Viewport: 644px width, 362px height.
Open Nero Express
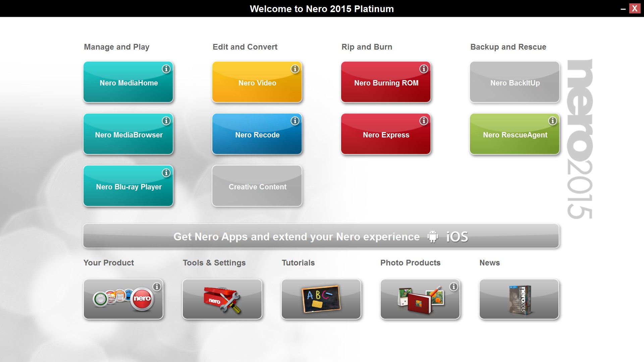pos(386,134)
